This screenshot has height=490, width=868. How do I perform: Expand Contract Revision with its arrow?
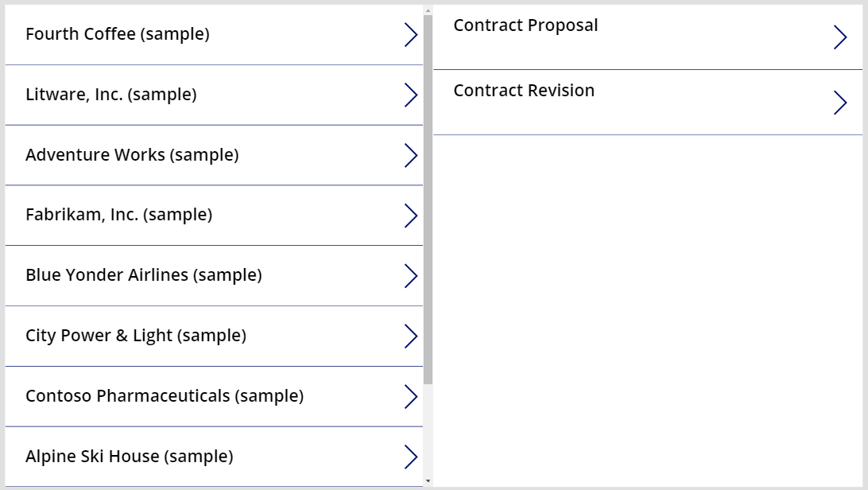tap(840, 103)
